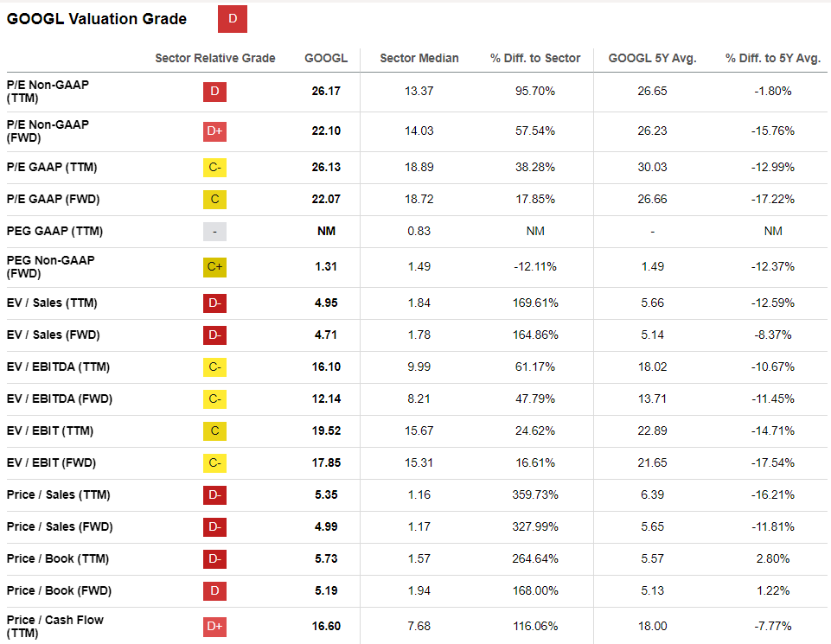Click the D+ grade badge for Price / Cash Flow (TTM)
This screenshot has height=644, width=831.
215,626
